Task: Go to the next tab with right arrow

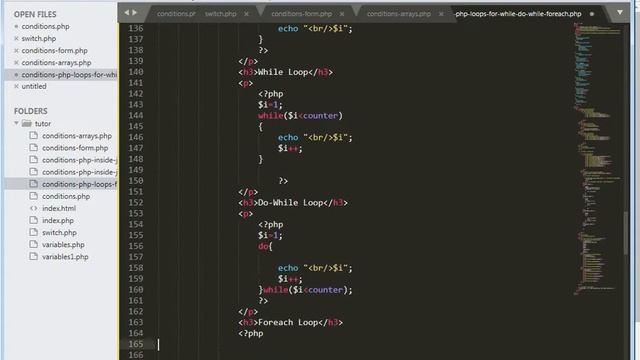Action: 135,13
